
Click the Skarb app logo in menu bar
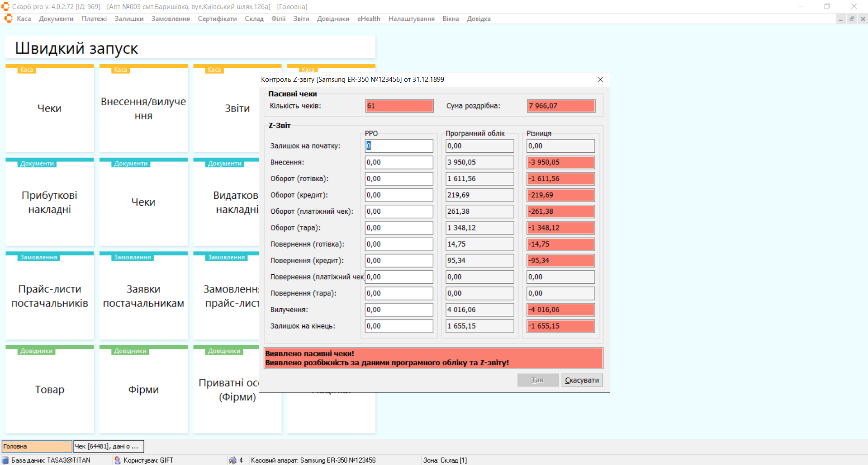(x=8, y=19)
